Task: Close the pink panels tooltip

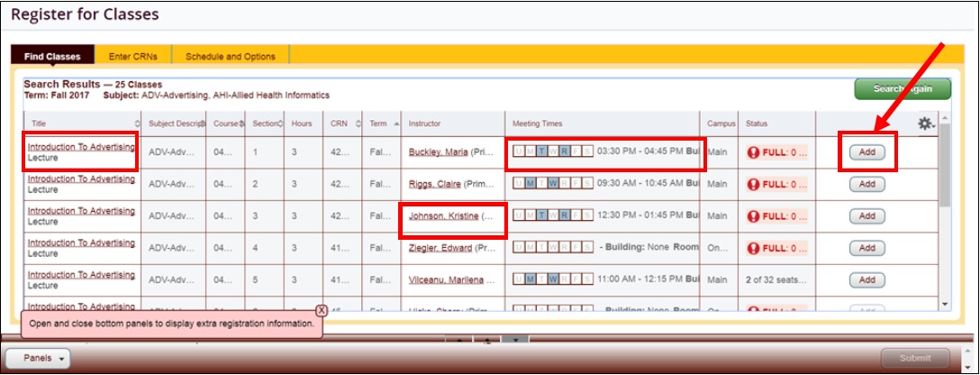Action: (321, 310)
